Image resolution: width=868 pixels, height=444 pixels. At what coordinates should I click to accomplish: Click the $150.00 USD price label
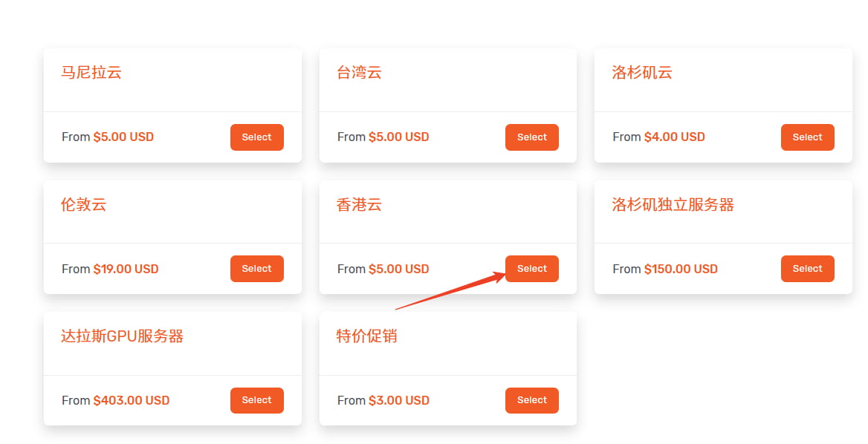point(681,270)
